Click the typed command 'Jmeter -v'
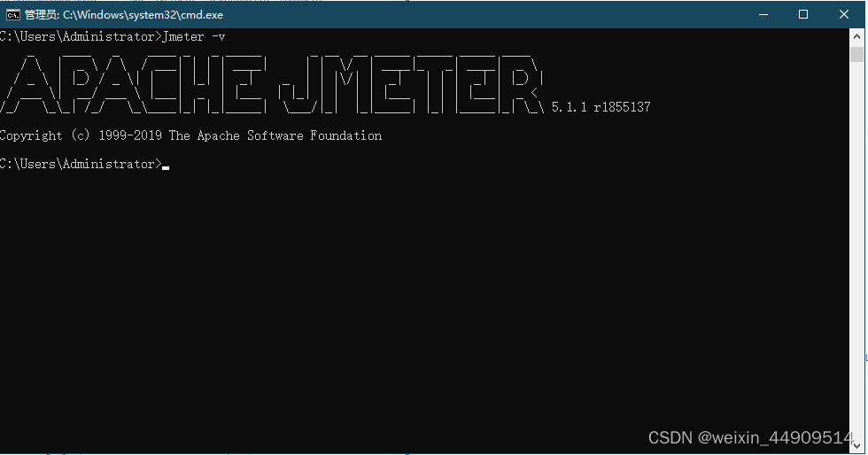This screenshot has height=455, width=868. pyautogui.click(x=194, y=36)
